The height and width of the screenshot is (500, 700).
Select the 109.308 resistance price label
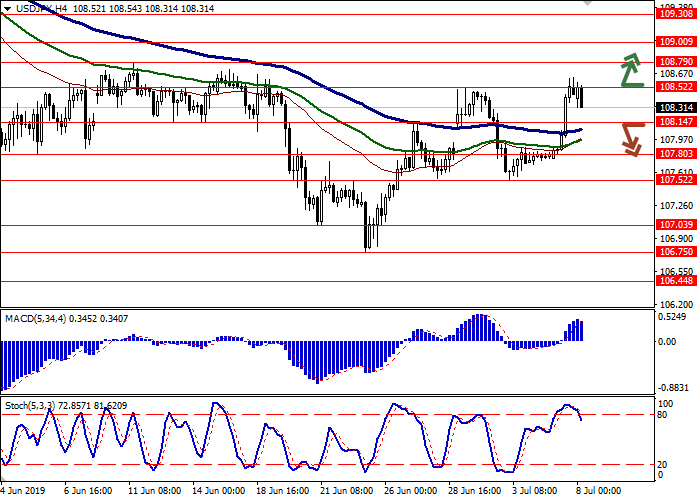676,14
